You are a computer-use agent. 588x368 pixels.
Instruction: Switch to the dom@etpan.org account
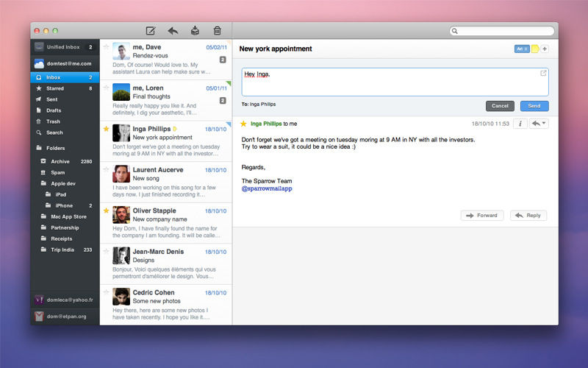click(x=65, y=316)
